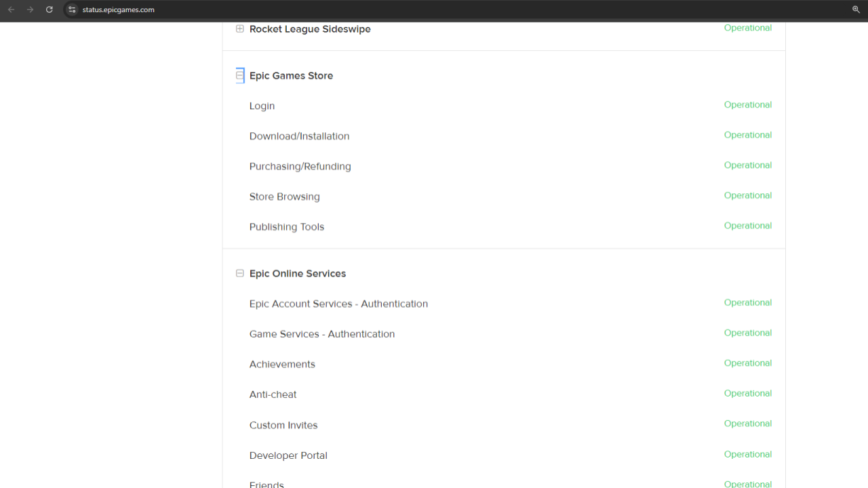Select the Publishing Tools component
The height and width of the screenshot is (488, 868).
[x=286, y=227]
